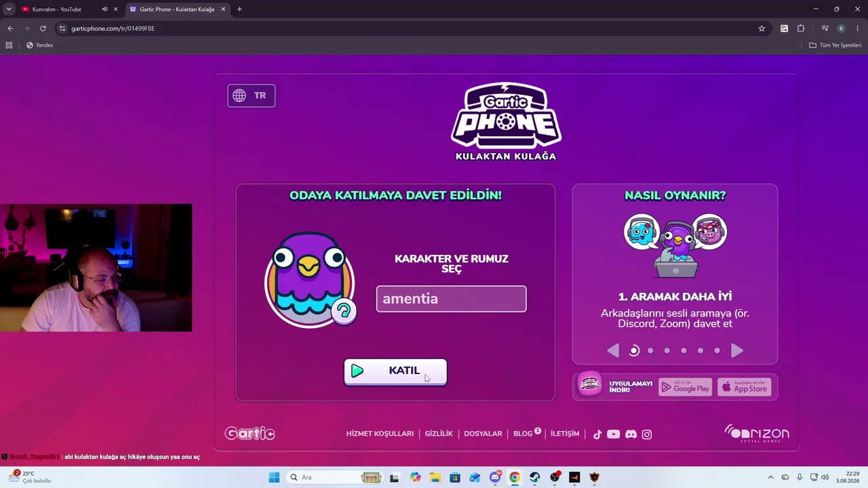868x488 pixels.
Task: Open the tab search dropdown
Action: point(9,9)
